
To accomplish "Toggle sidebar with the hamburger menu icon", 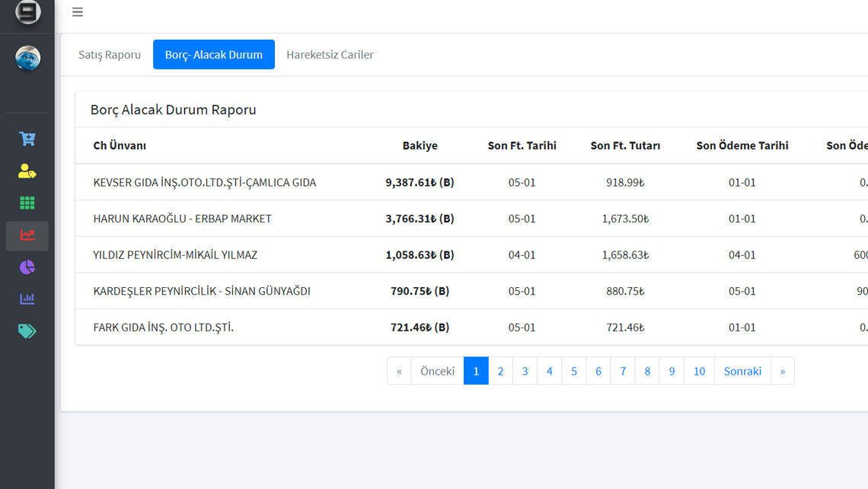I will (78, 12).
